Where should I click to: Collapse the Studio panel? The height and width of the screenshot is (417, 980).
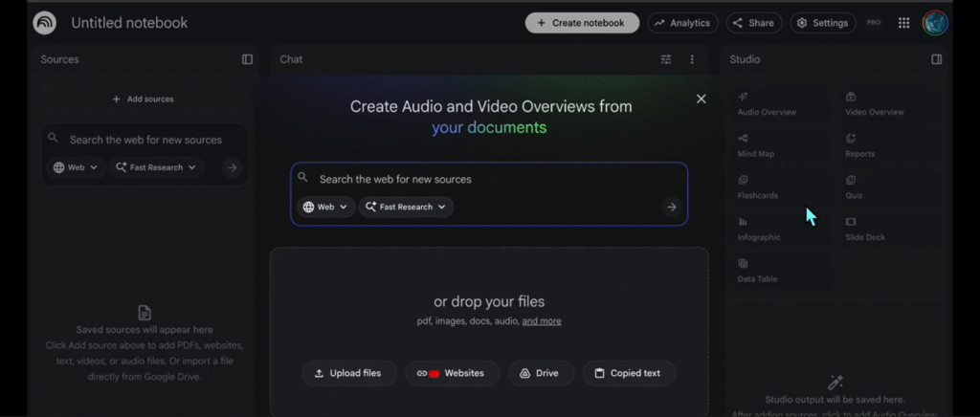(x=936, y=59)
